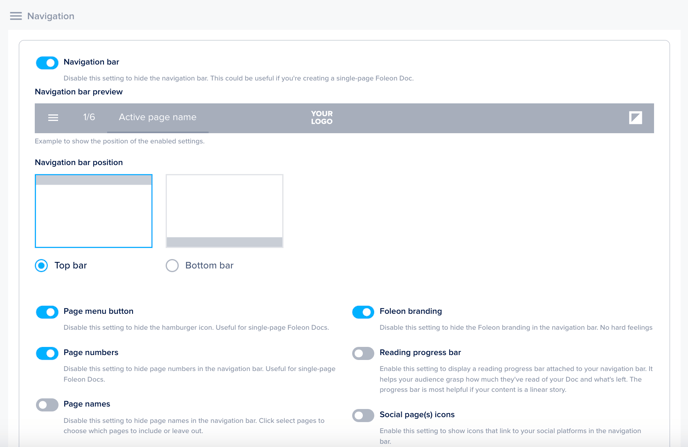This screenshot has width=688, height=447.
Task: Enable the Page names toggle
Action: 47,405
